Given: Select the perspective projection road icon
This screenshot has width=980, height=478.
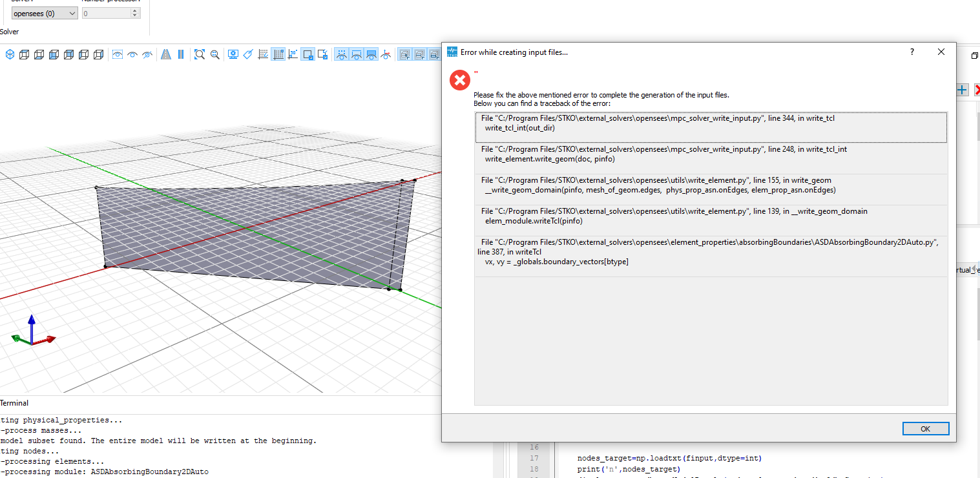Looking at the screenshot, I should click(166, 55).
